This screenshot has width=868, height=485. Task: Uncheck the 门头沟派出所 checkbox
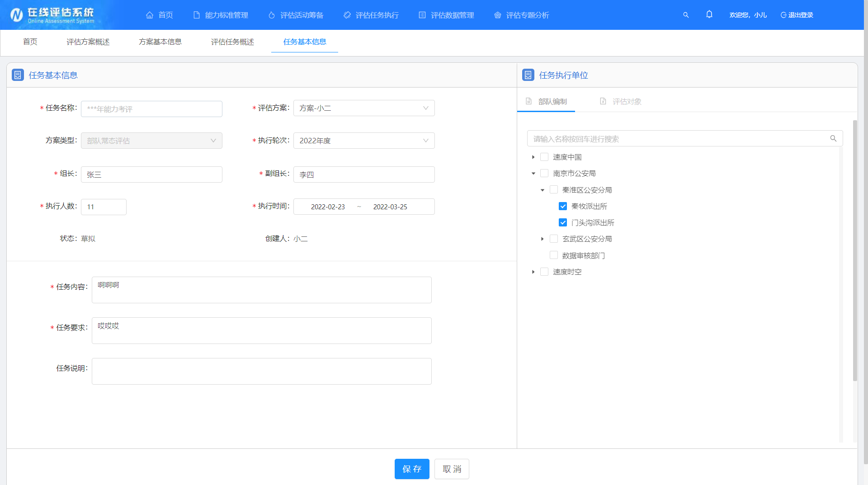click(563, 222)
